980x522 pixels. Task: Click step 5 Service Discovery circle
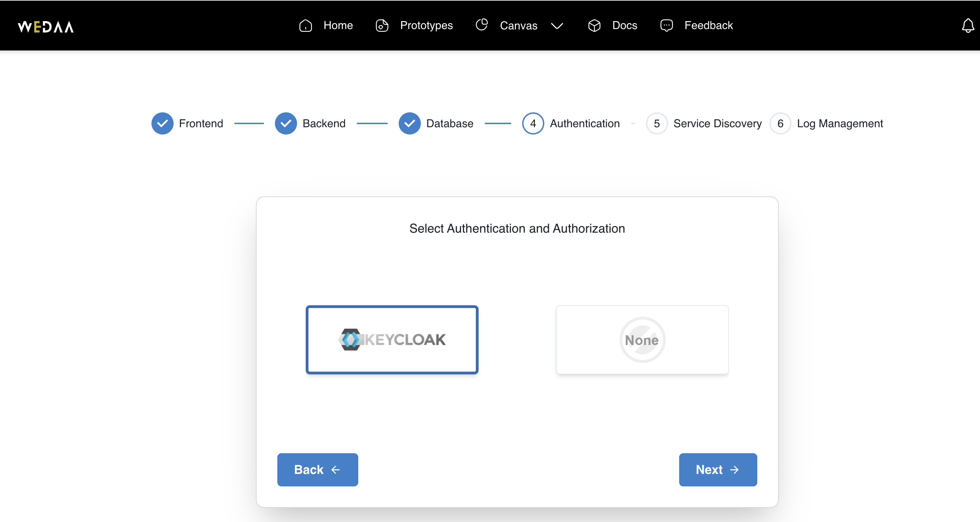(657, 123)
